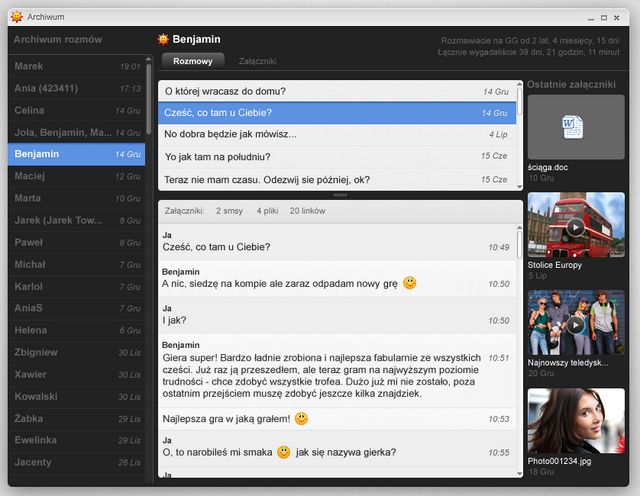Click the 10:51 message starting 'Giera super!'

click(337, 371)
